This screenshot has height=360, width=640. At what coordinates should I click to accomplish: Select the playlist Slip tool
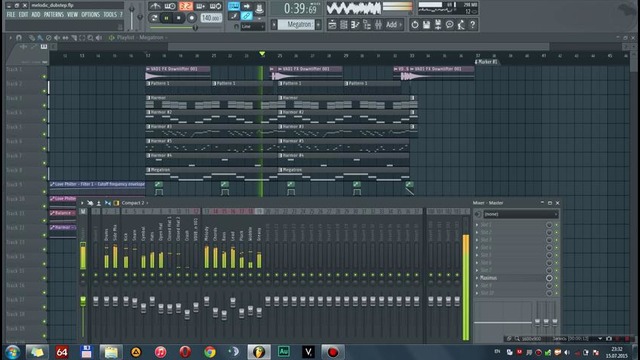coord(65,38)
